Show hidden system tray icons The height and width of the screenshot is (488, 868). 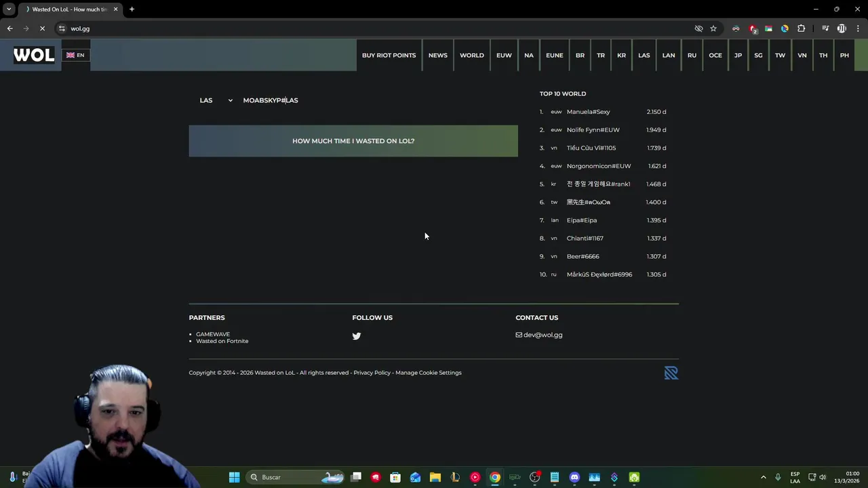[x=763, y=477]
